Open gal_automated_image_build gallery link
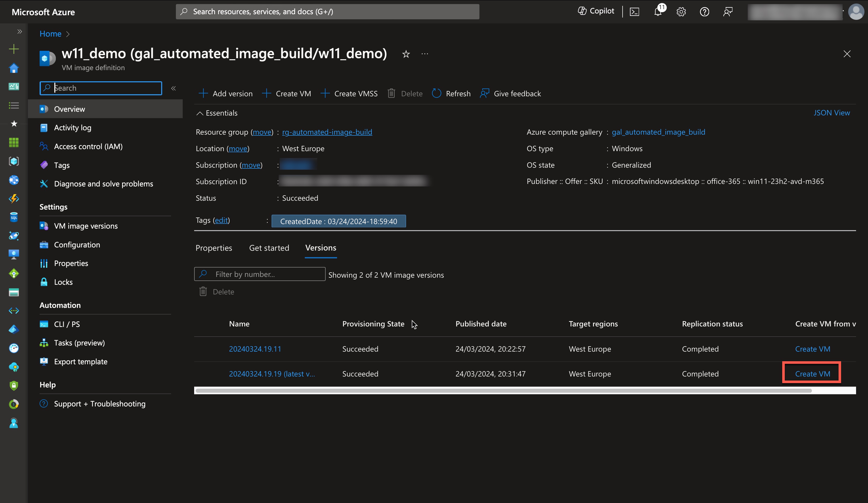 (658, 132)
